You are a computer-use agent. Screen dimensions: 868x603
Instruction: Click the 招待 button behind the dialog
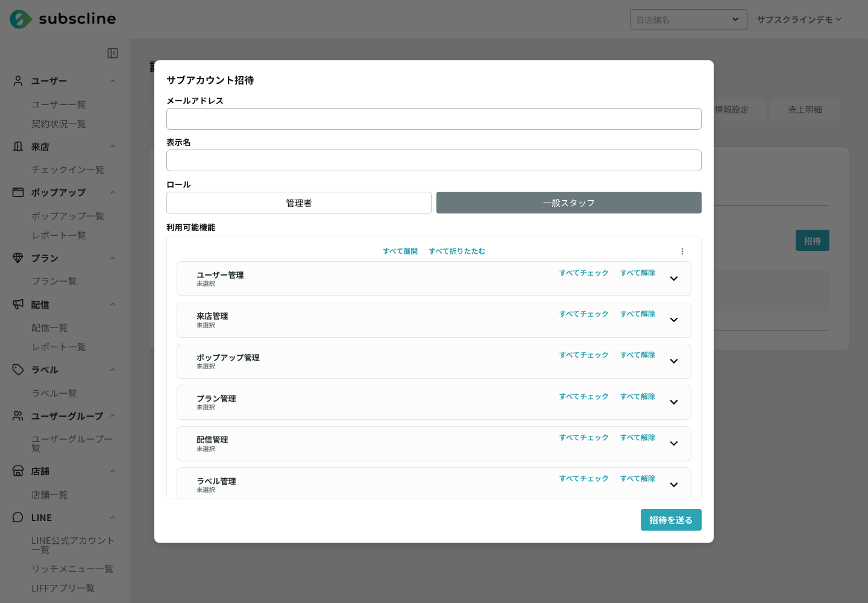point(813,241)
